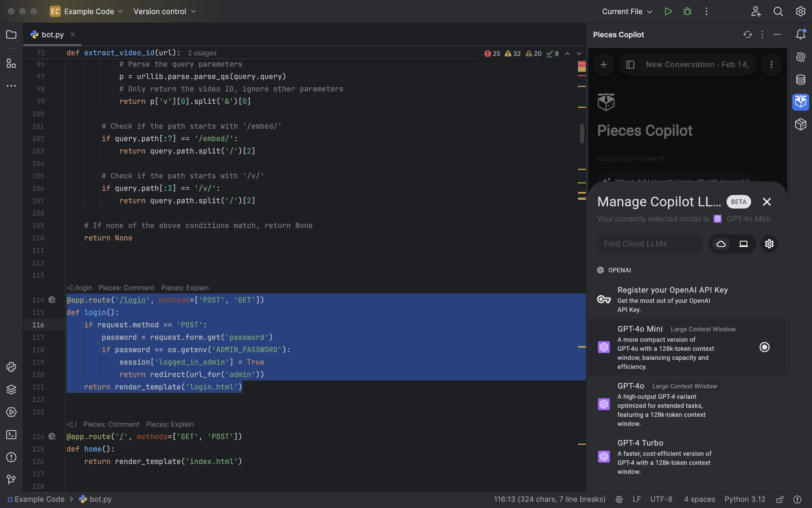Close the bot.py tab
Image resolution: width=812 pixels, height=508 pixels.
tap(73, 35)
